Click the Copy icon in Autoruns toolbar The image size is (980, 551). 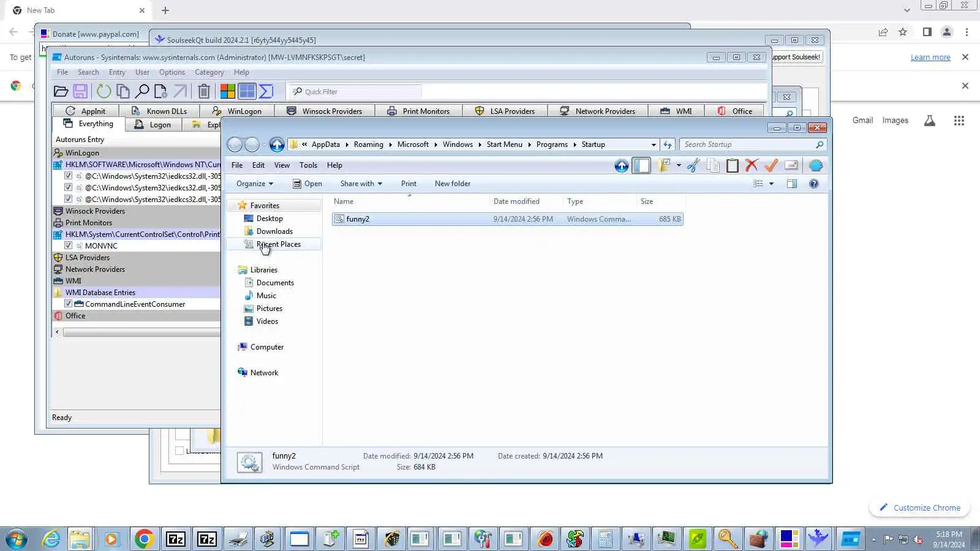(123, 92)
